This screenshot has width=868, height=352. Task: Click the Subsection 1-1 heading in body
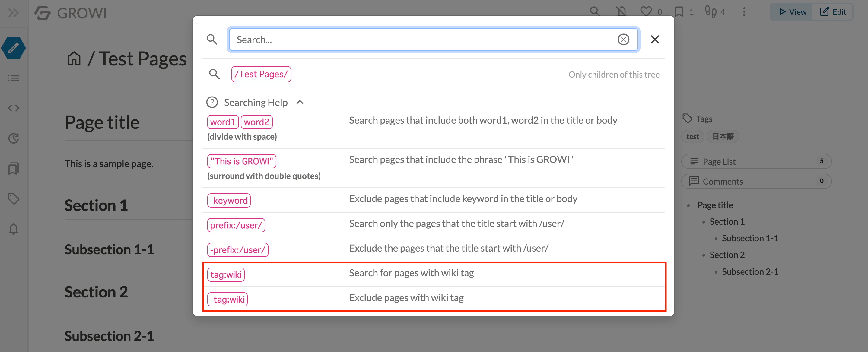tap(109, 249)
